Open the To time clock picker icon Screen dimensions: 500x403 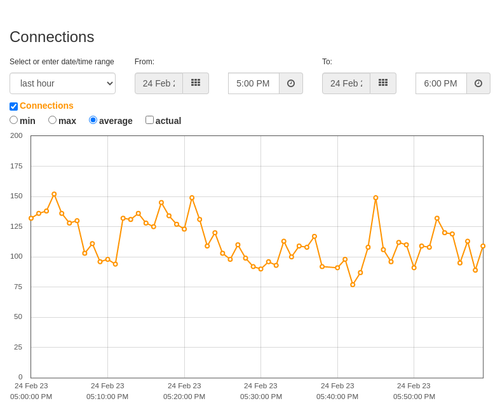478,83
